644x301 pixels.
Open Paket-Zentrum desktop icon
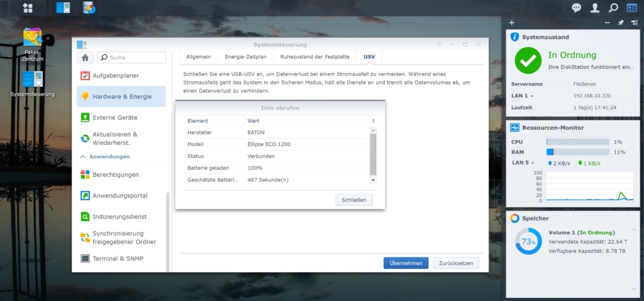[x=33, y=45]
